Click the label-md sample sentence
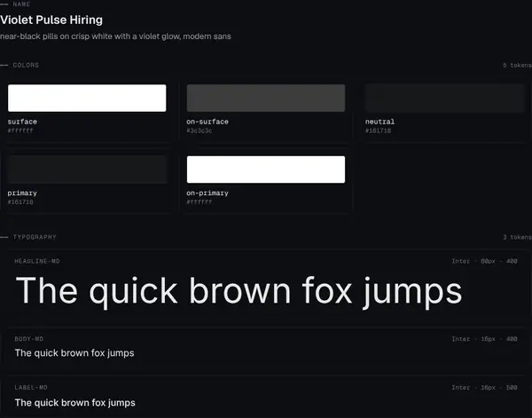This screenshot has width=532, height=418. (x=75, y=403)
